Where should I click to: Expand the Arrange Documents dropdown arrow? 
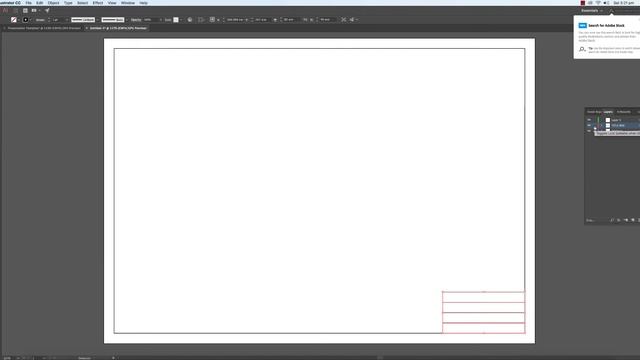(39, 11)
